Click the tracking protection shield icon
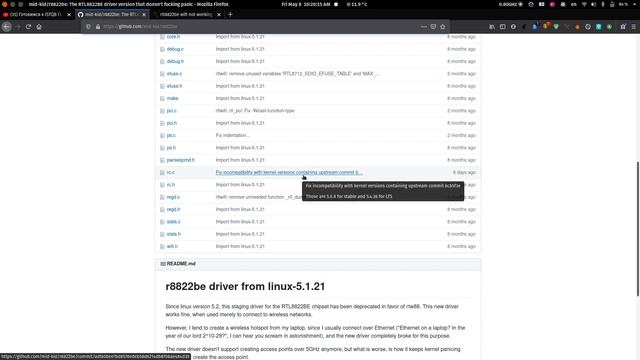The width and height of the screenshot is (640, 360). 88,27
